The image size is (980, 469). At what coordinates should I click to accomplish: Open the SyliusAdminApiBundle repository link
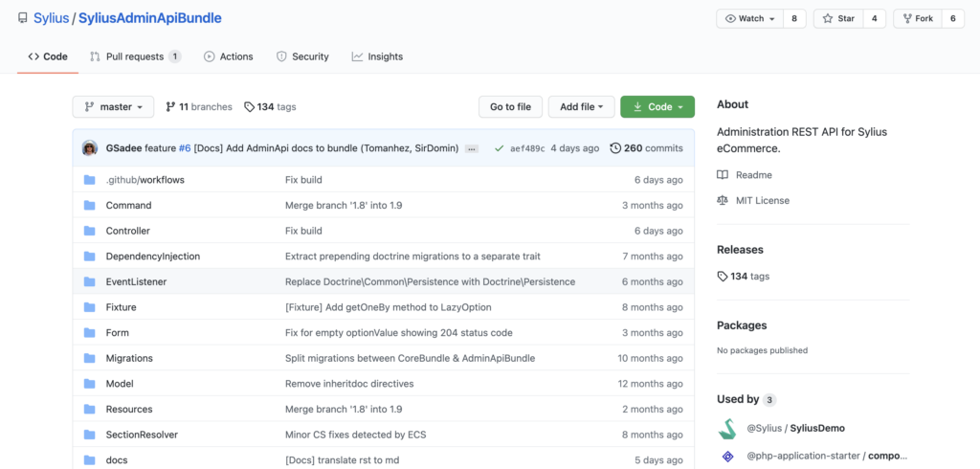point(150,19)
